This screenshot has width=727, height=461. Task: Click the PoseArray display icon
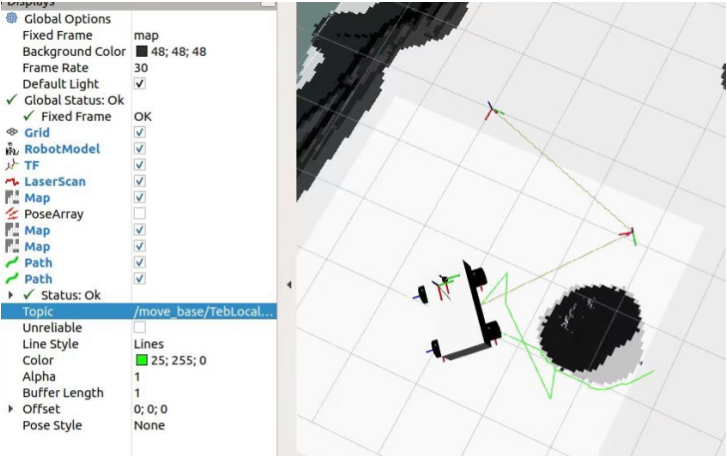click(12, 214)
